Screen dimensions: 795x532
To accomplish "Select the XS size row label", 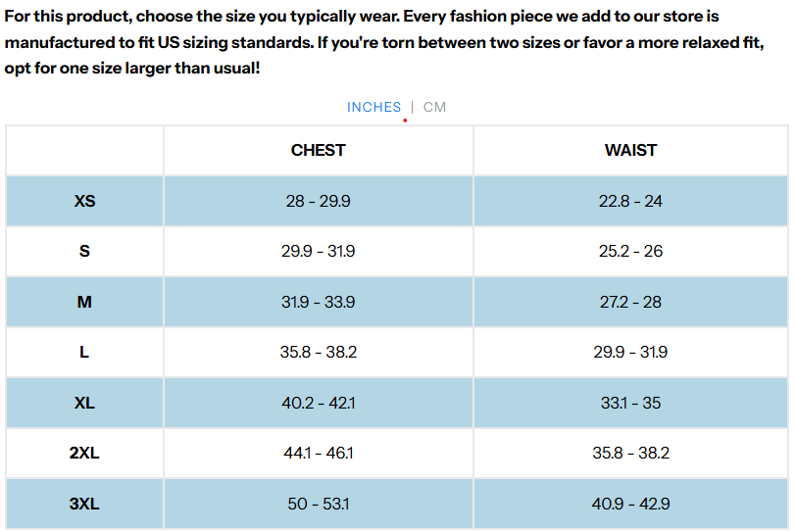I will pos(84,201).
